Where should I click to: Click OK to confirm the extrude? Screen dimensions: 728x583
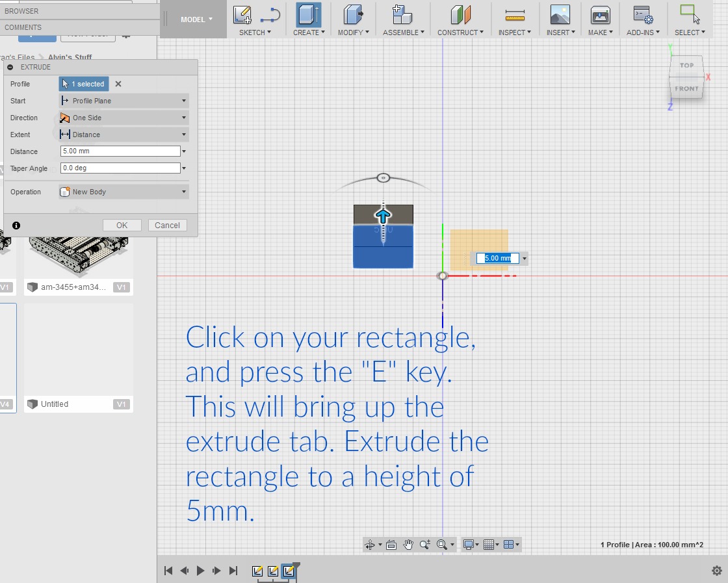click(122, 226)
